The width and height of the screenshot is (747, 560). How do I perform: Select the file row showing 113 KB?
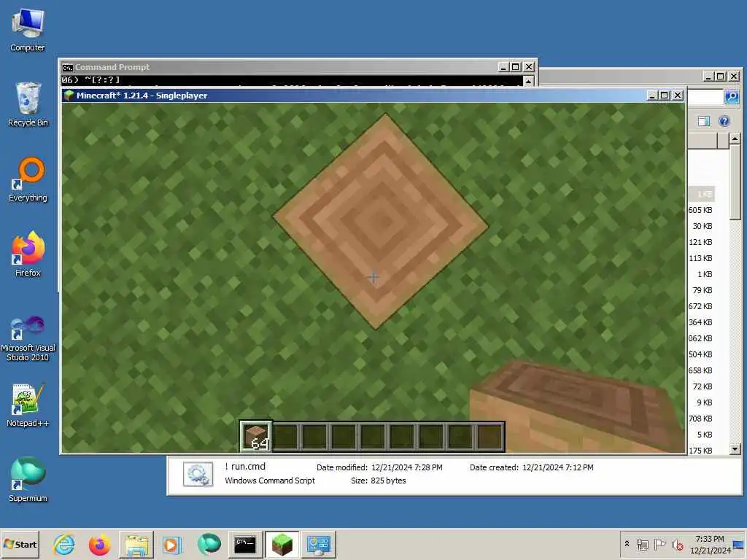pos(700,258)
